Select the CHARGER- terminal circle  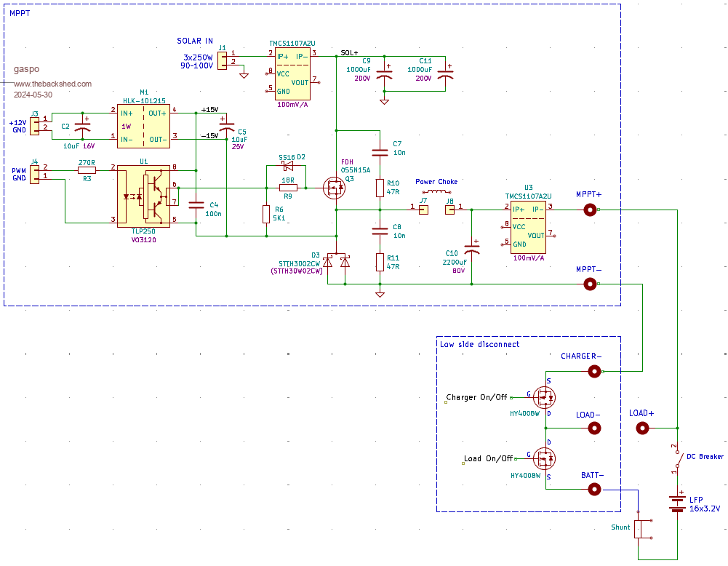coord(595,372)
